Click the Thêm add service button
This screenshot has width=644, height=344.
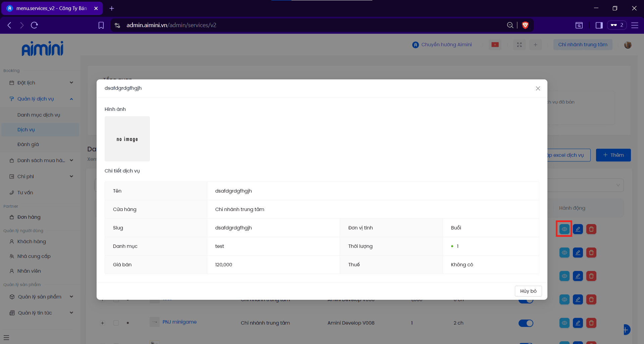[613, 155]
